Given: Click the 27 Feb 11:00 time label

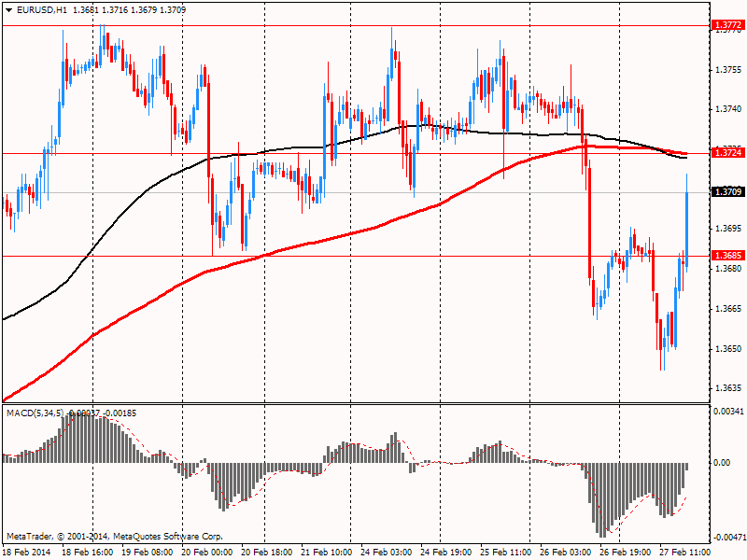Looking at the screenshot, I should (x=685, y=552).
